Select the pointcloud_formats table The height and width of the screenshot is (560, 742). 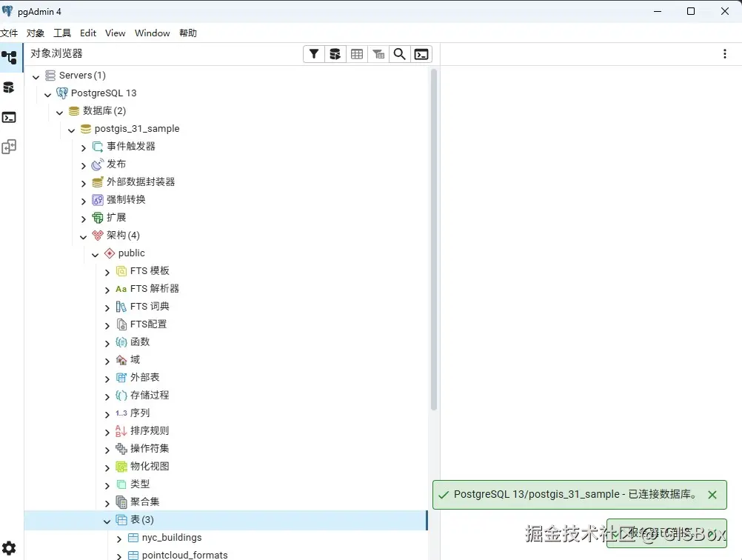pos(184,554)
